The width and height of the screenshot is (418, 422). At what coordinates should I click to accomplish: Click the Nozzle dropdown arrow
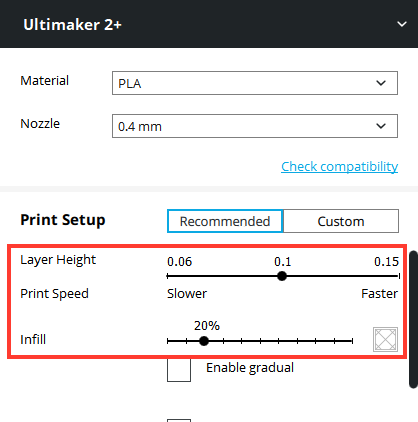point(381,126)
